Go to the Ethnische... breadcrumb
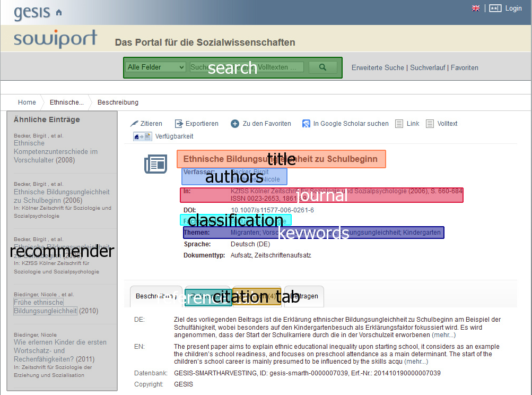 (66, 102)
